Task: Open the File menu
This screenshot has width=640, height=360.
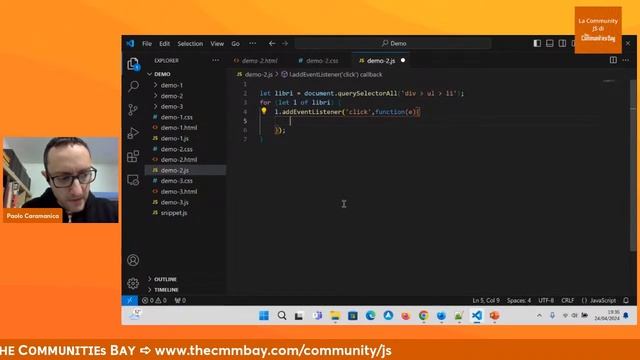Action: tap(147, 43)
